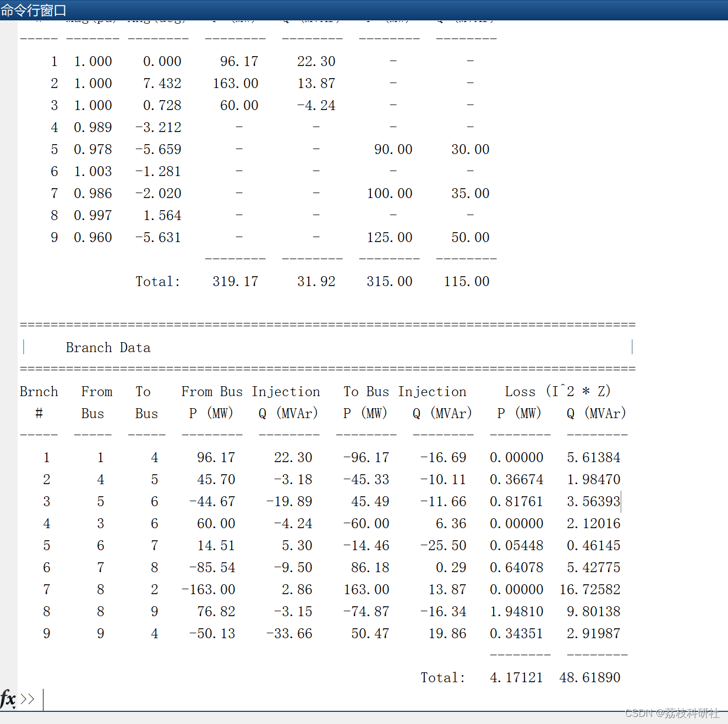The height and width of the screenshot is (724, 728).
Task: Click branch 6 to injection 86.18
Action: [370, 568]
